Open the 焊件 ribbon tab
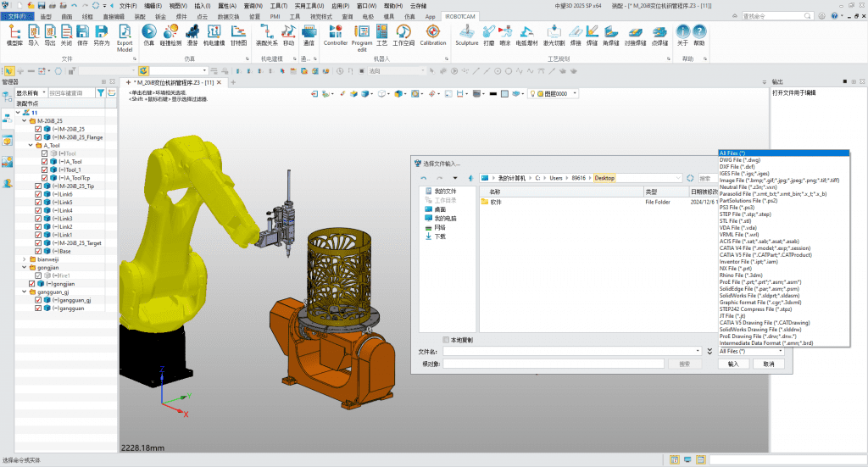This screenshot has height=467, width=868. point(181,16)
